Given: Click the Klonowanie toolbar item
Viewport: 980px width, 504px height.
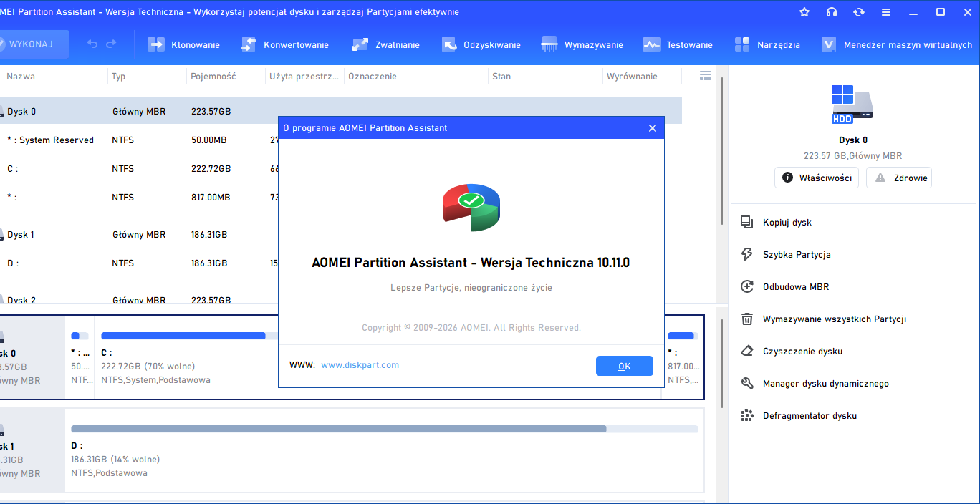Looking at the screenshot, I should 184,44.
